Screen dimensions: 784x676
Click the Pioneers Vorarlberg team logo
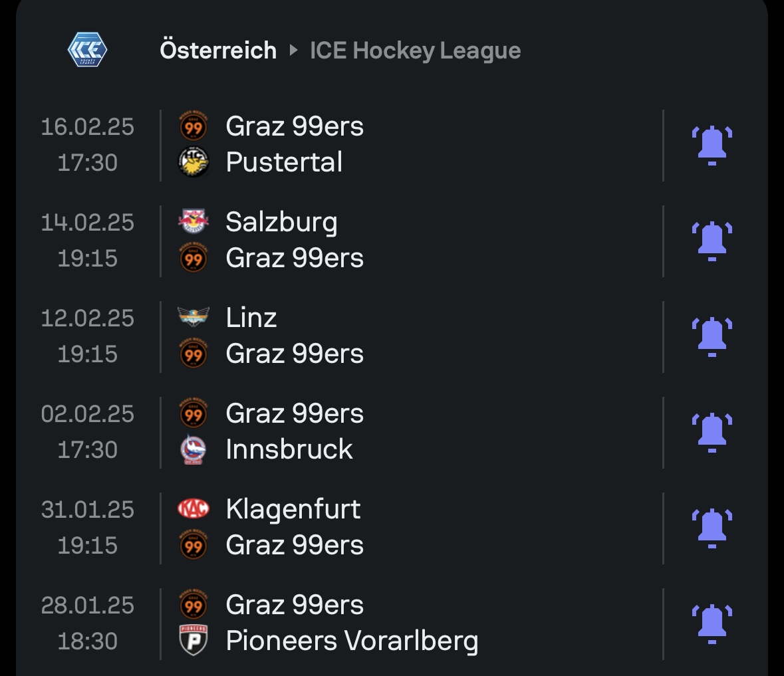194,641
